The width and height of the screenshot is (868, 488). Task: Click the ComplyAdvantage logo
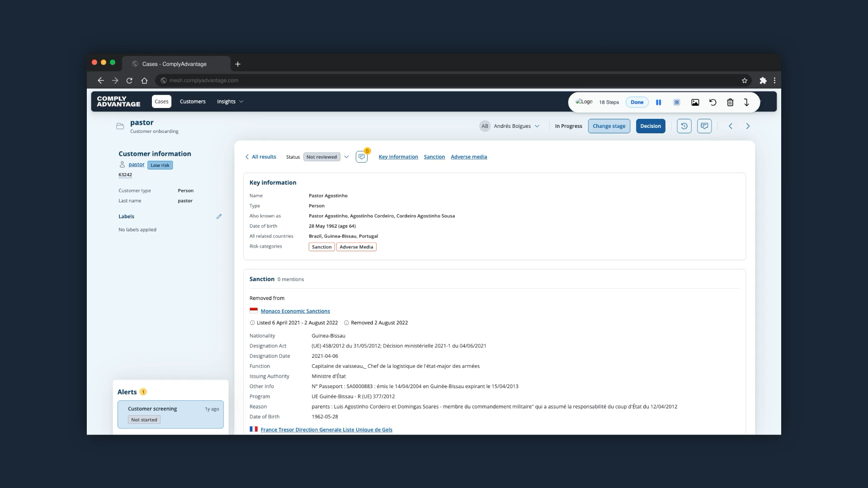[x=118, y=102]
